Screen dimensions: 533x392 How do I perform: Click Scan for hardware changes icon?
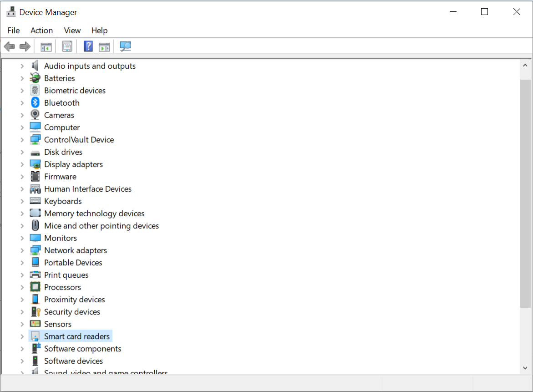pyautogui.click(x=126, y=46)
